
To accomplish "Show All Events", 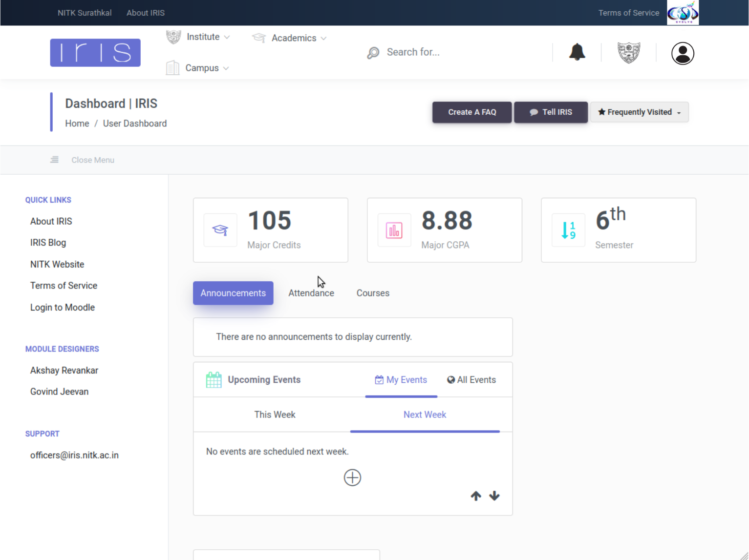I will (471, 380).
